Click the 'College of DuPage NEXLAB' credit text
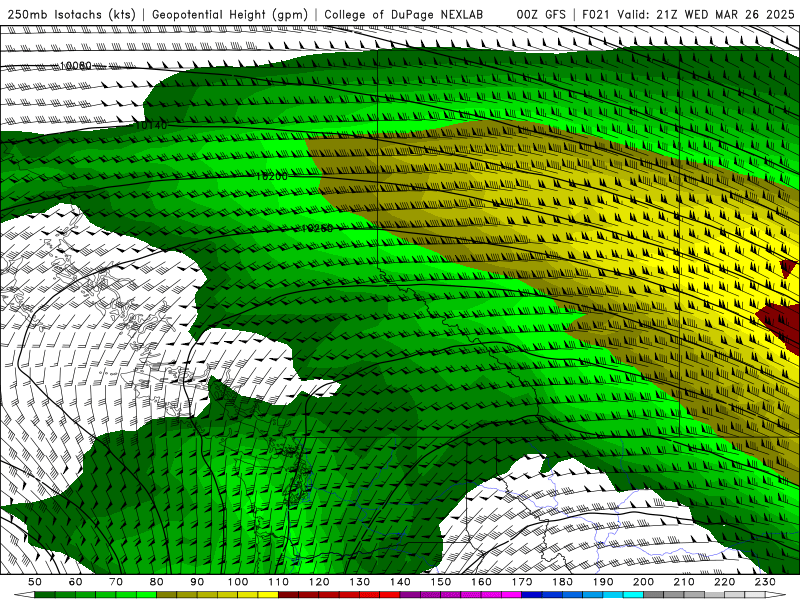 tap(403, 14)
